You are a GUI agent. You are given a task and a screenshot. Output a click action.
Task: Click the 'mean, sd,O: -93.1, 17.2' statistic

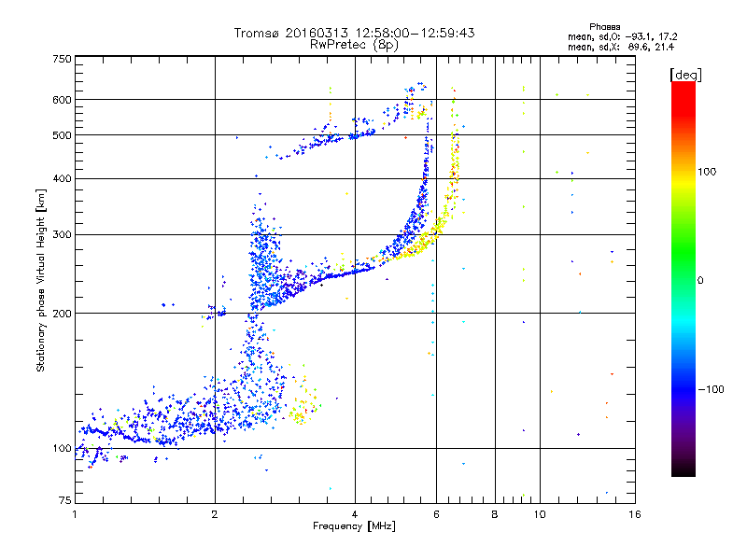(x=622, y=36)
